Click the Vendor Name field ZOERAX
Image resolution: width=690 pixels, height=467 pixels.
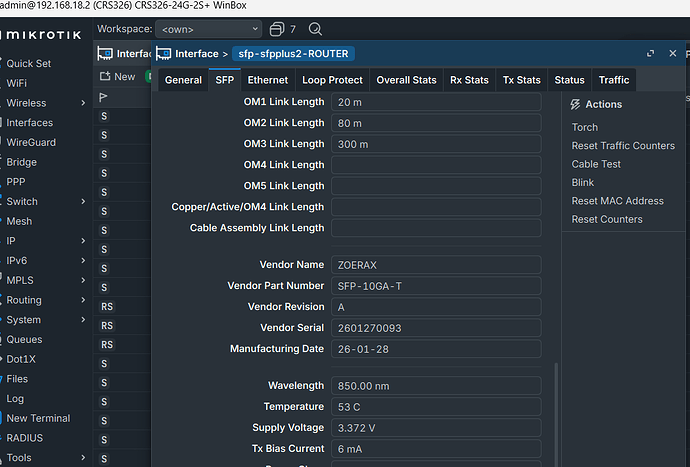click(436, 265)
